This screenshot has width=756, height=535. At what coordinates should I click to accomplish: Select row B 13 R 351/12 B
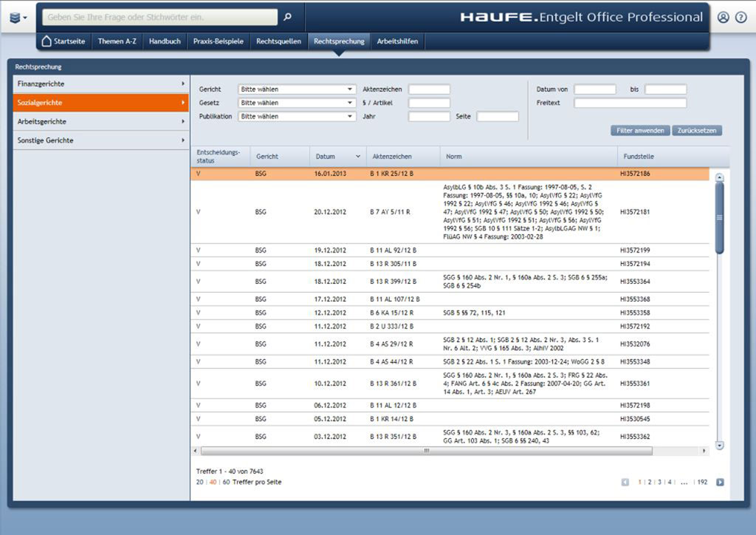click(x=450, y=437)
